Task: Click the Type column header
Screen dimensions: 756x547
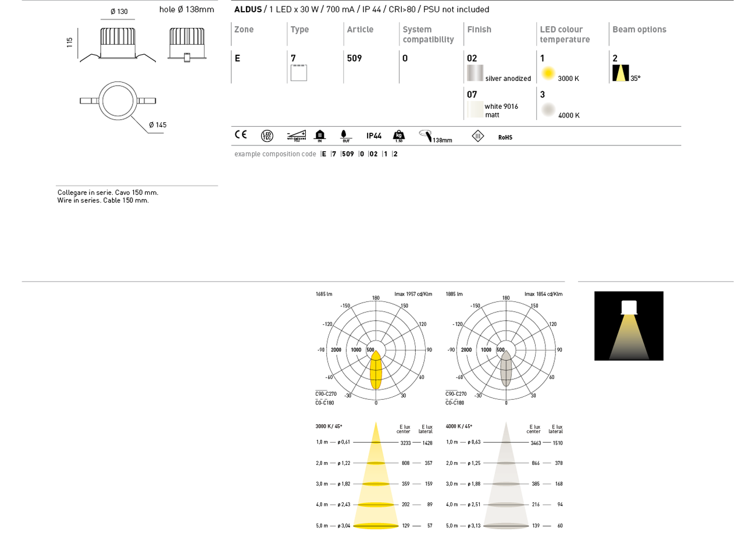Action: pyautogui.click(x=299, y=30)
